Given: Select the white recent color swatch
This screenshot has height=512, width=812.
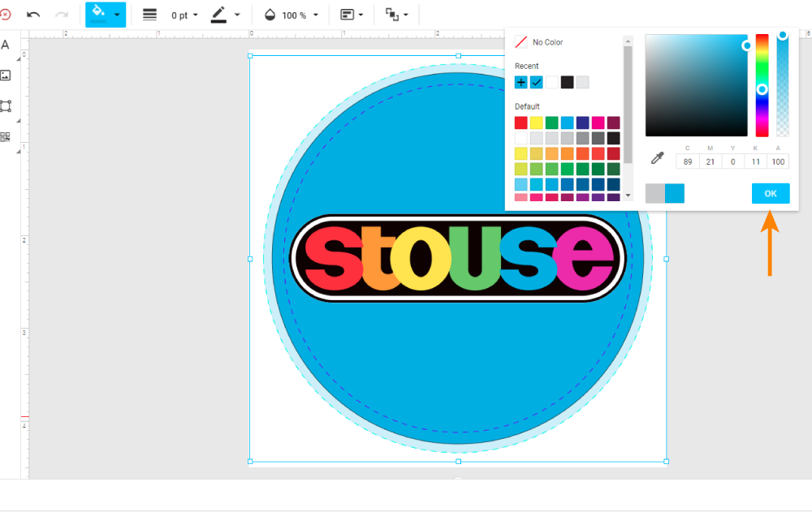Looking at the screenshot, I should (x=552, y=82).
